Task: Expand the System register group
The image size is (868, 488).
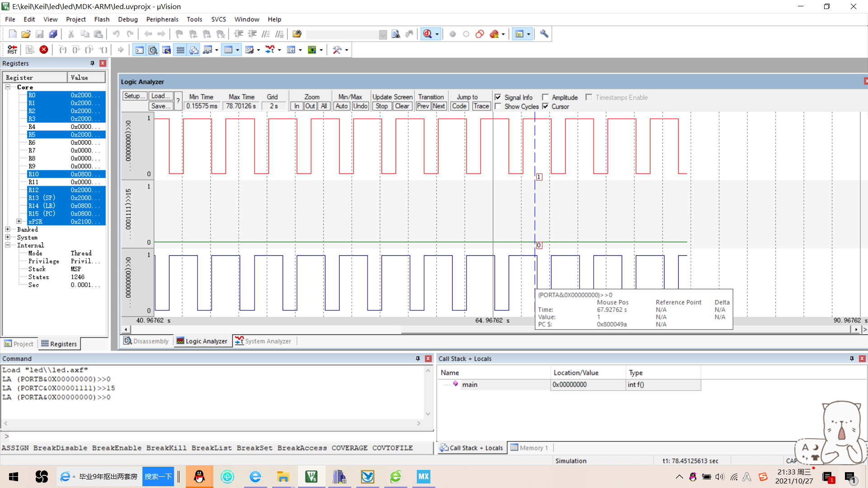Action: [x=8, y=237]
